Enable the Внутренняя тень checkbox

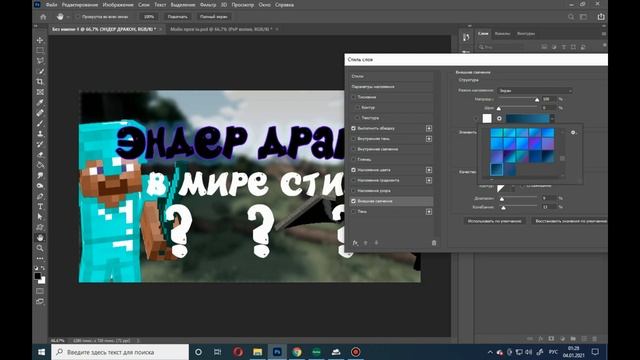[353, 139]
